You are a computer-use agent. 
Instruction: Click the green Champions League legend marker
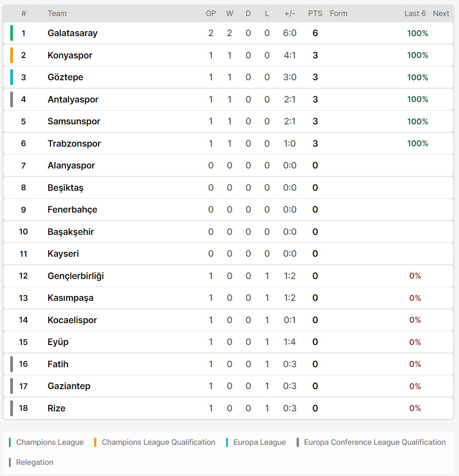point(10,442)
